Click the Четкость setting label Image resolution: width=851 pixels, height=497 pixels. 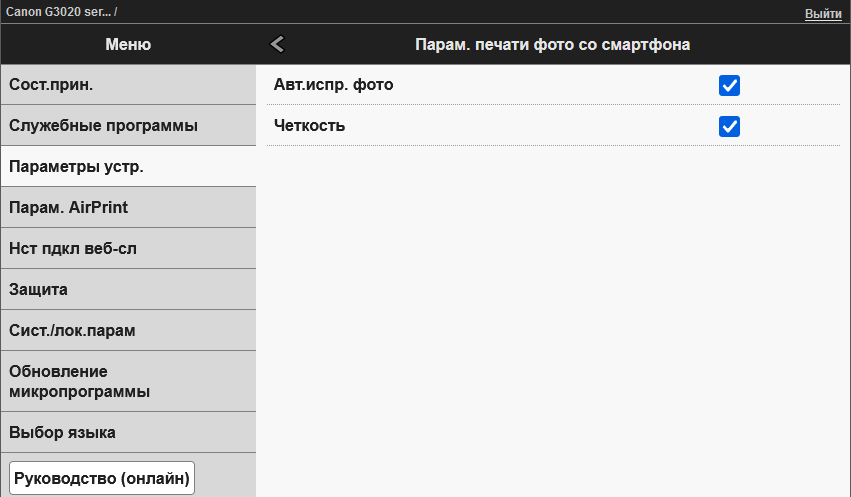pyautogui.click(x=309, y=126)
